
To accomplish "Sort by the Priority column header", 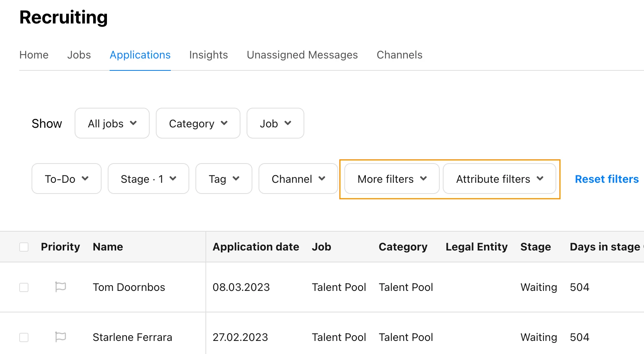I will pos(60,247).
